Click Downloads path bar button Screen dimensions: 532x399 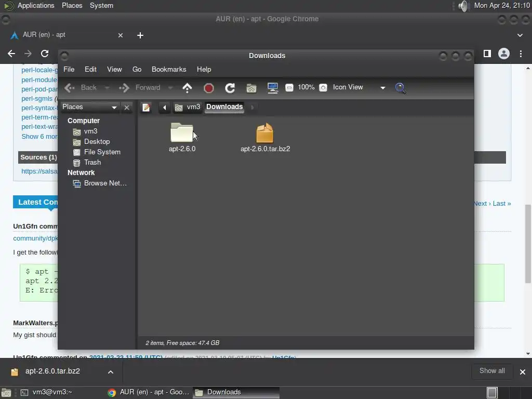point(224,107)
